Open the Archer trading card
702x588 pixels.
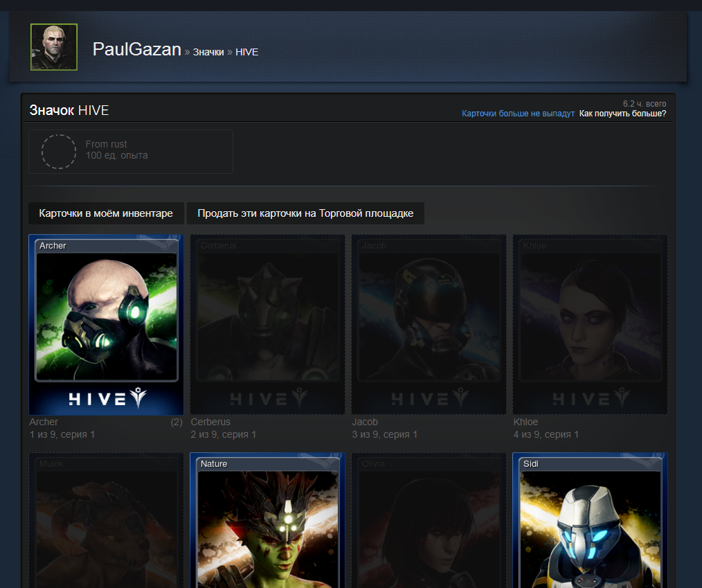coord(106,325)
